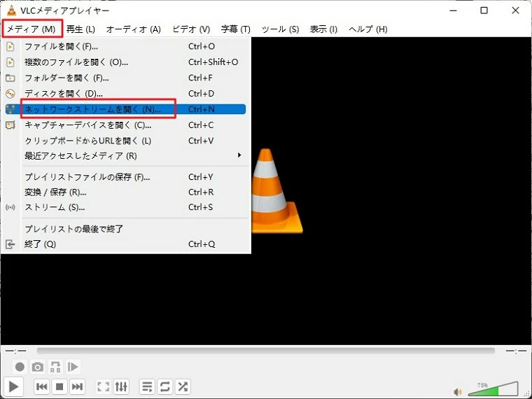This screenshot has width=532, height=399.
Task: Minimize the VLC window
Action: coord(454,10)
